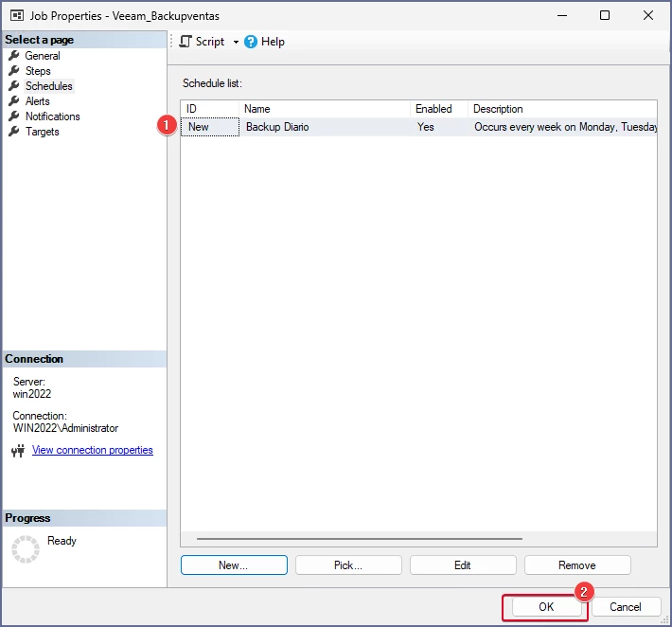The width and height of the screenshot is (672, 627).
Task: Open the Script dropdown arrow
Action: pos(236,42)
